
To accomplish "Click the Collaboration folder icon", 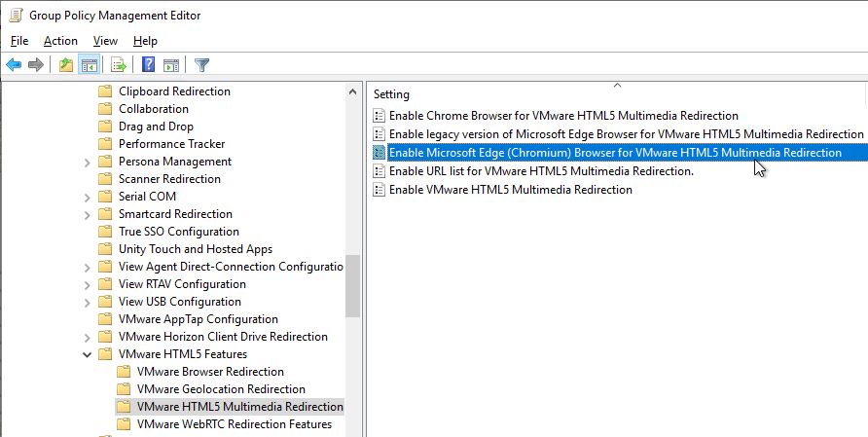I will pos(105,109).
